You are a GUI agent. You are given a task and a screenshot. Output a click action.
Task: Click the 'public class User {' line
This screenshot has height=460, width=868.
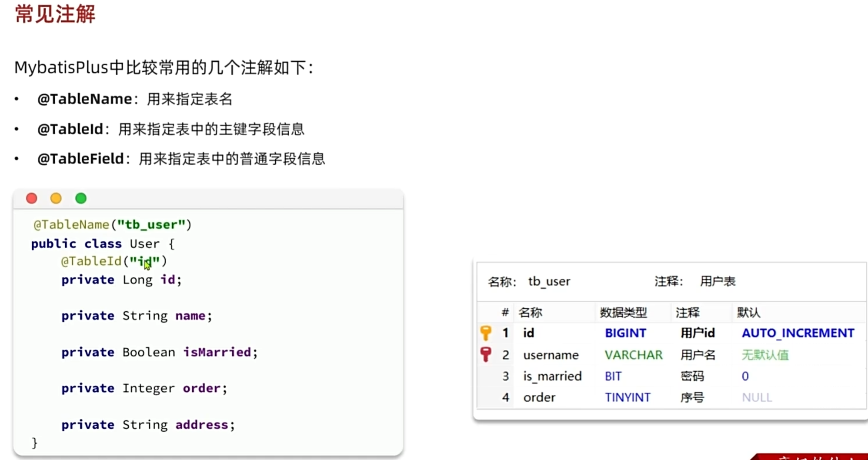[103, 243]
